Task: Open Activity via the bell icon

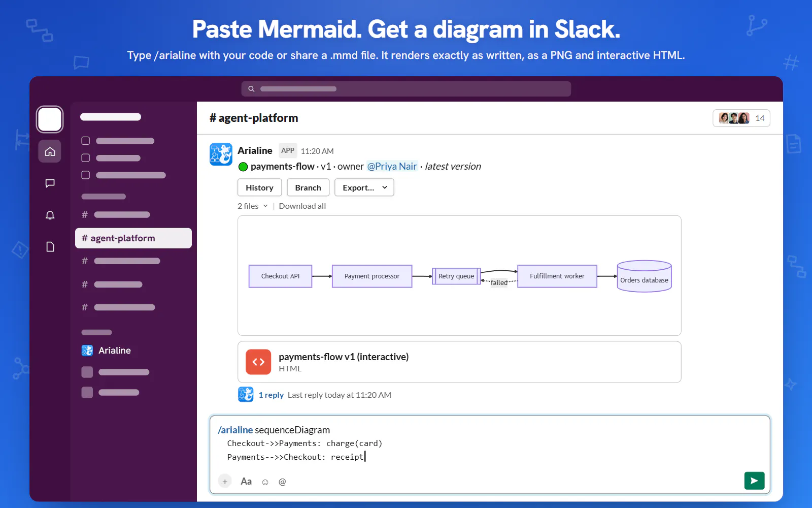Action: coord(50,215)
